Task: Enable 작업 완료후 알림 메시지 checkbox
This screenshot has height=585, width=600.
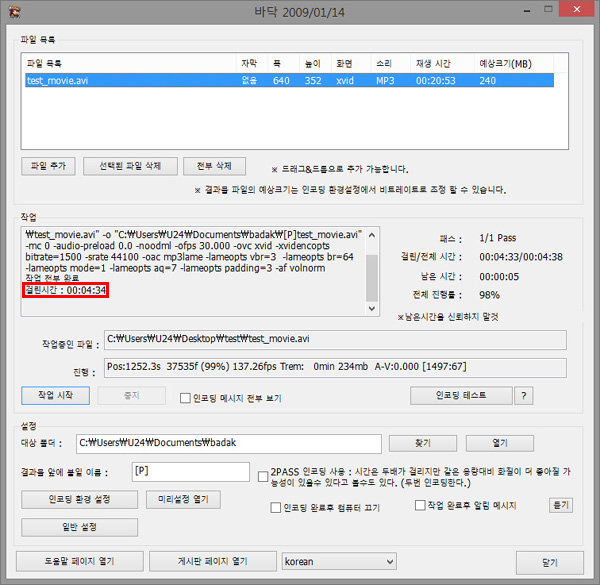Action: tap(420, 506)
